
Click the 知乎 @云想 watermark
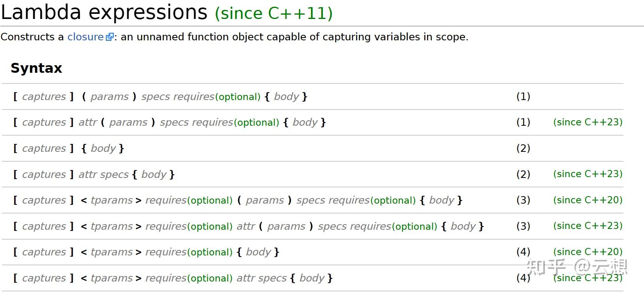(577, 267)
